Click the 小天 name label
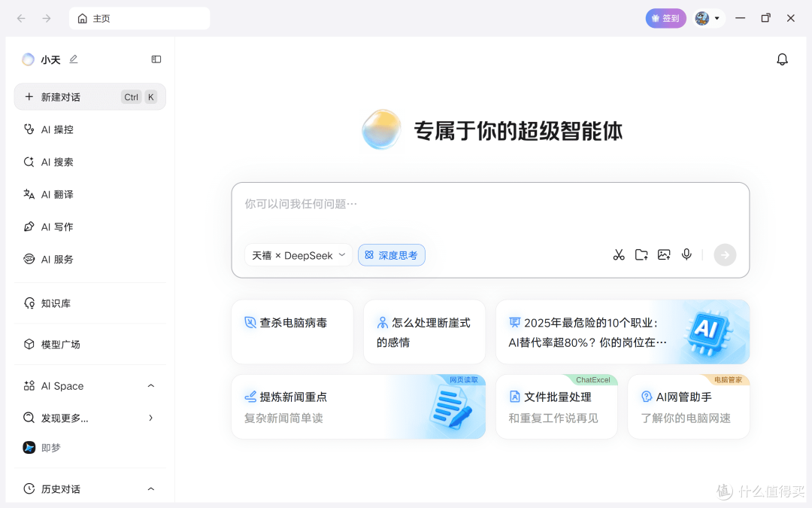Screen dimensions: 812x508 [51, 59]
